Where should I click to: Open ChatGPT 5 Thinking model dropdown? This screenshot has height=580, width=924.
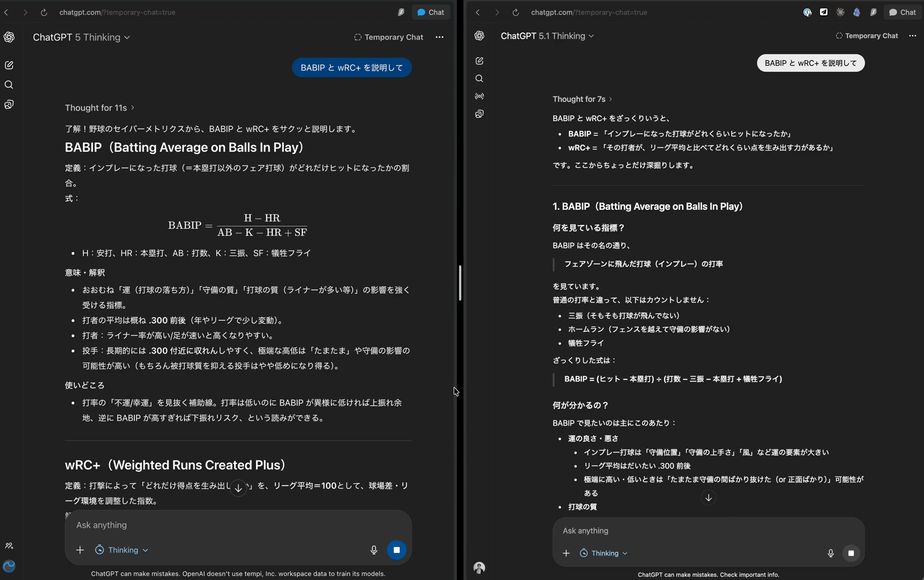81,37
